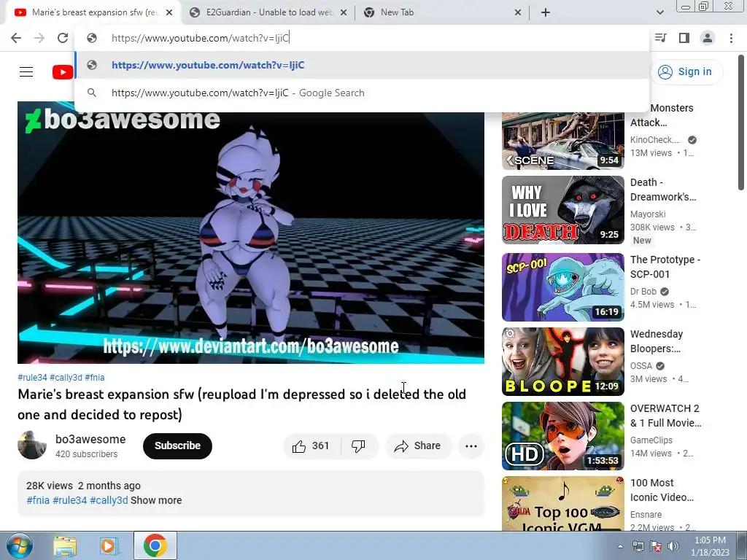Screen dimensions: 747x560
Task: Open the Windows Start button
Action: tap(19, 545)
